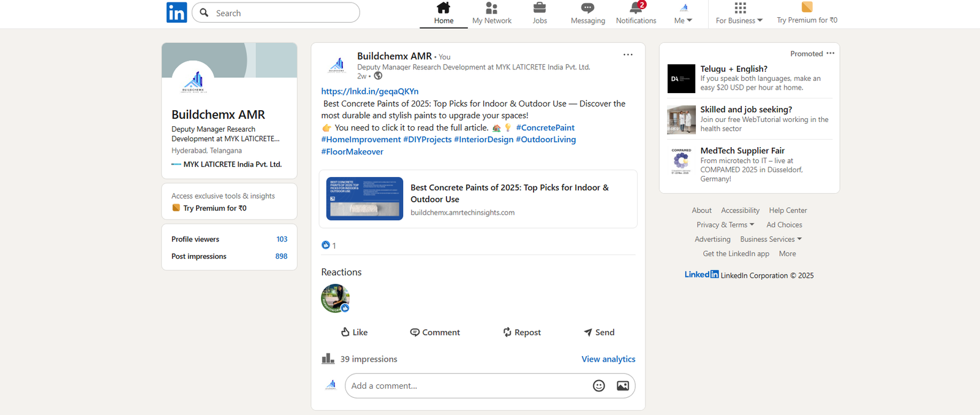The width and height of the screenshot is (980, 415).
Task: Open Messaging from the top navigation
Action: pos(588,13)
